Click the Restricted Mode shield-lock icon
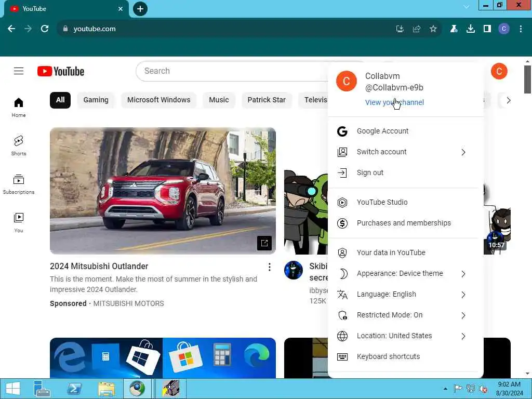 coord(343,315)
